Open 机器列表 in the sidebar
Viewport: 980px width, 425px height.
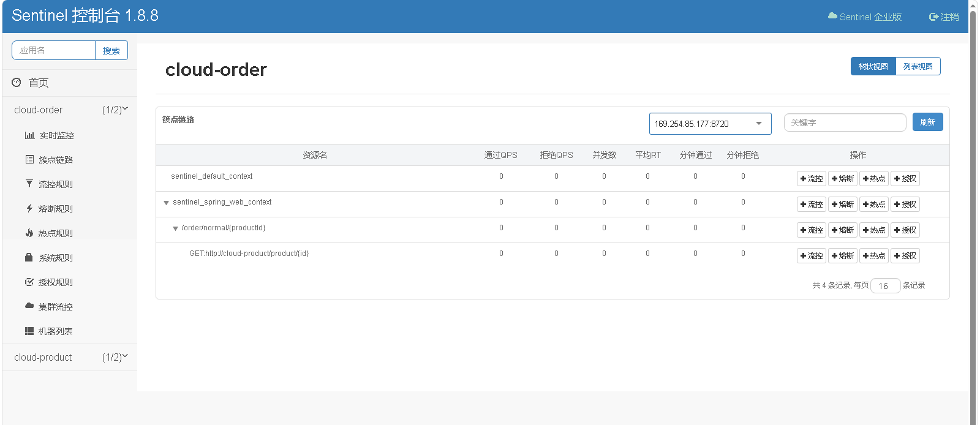coord(56,331)
